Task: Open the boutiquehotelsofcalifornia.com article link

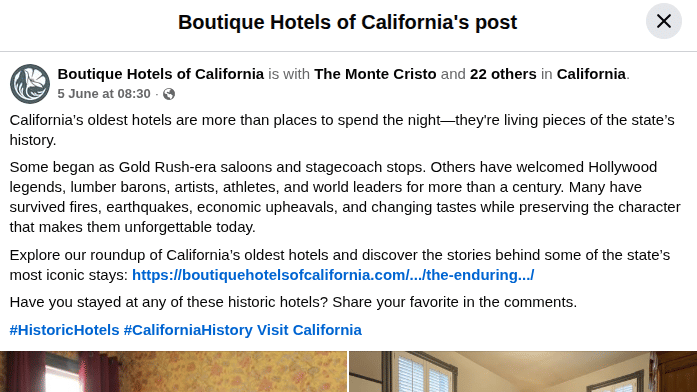Action: [333, 275]
